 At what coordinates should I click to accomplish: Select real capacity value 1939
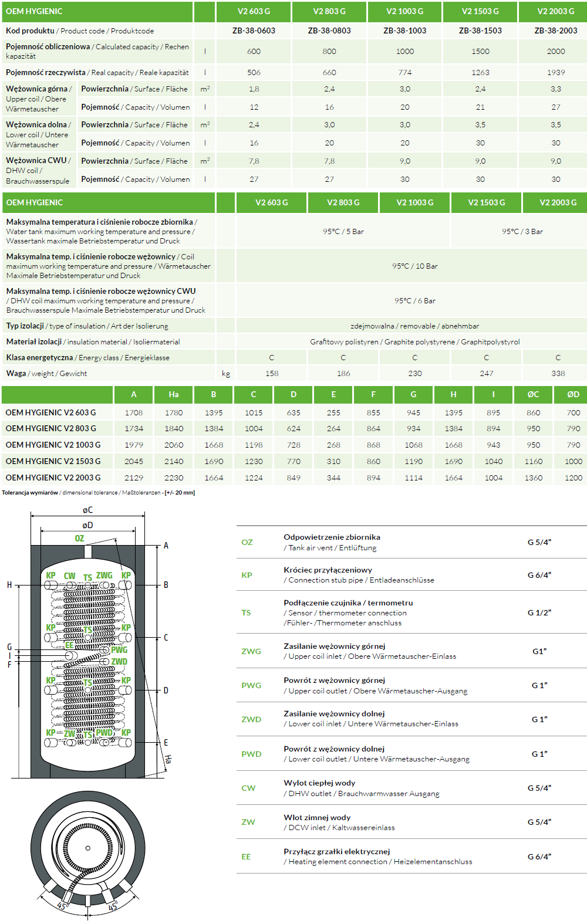point(556,72)
